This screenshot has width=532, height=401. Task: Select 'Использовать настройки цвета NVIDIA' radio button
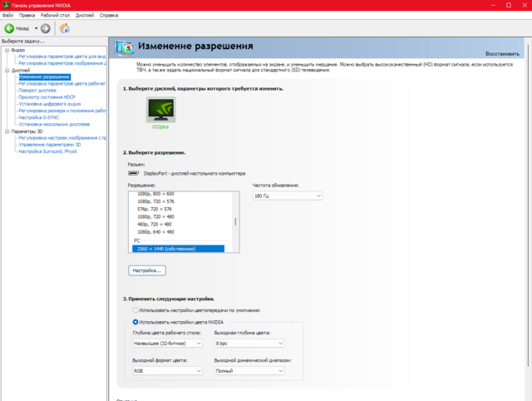(x=136, y=321)
